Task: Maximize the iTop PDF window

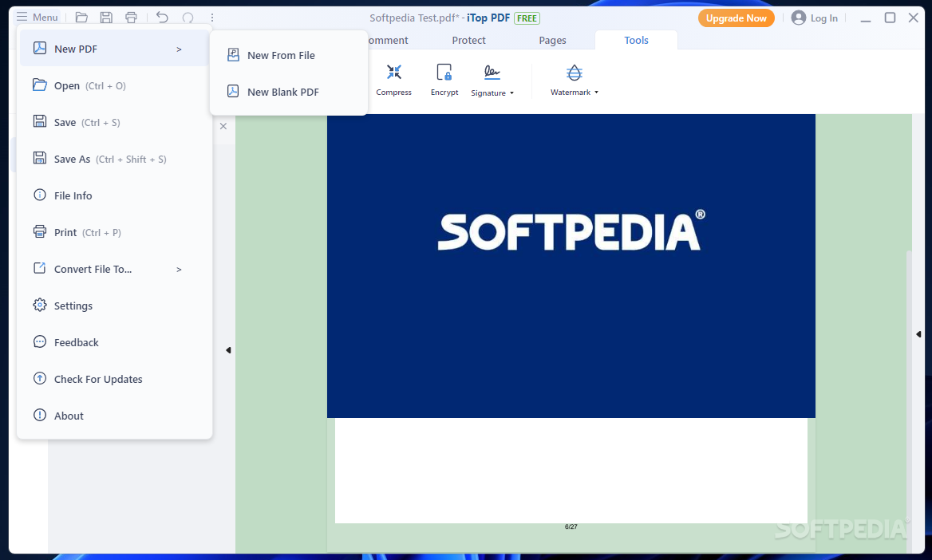Action: click(x=890, y=18)
